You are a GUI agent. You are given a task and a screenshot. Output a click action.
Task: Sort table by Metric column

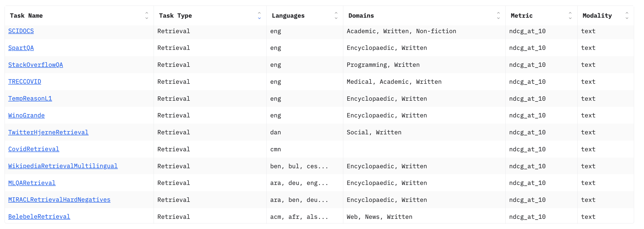[570, 15]
